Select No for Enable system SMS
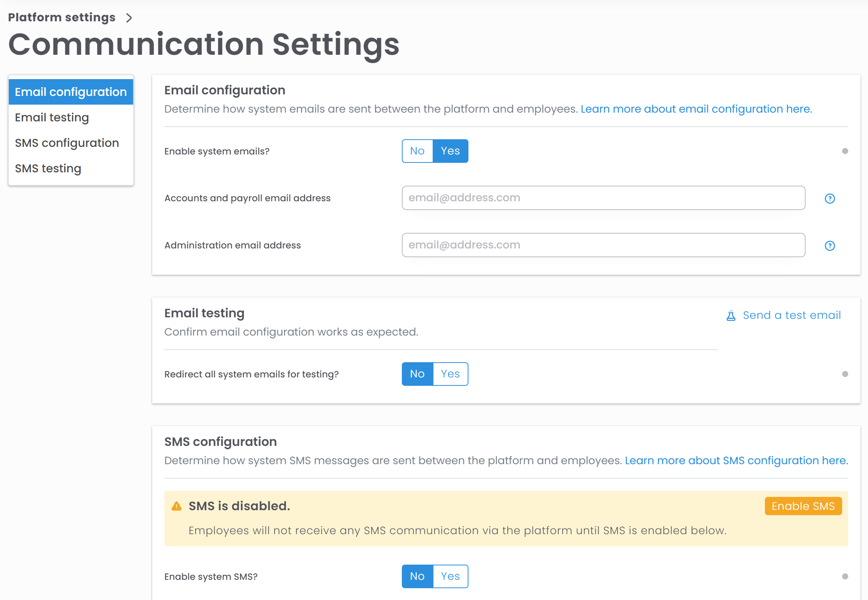This screenshot has width=868, height=600. [x=417, y=576]
